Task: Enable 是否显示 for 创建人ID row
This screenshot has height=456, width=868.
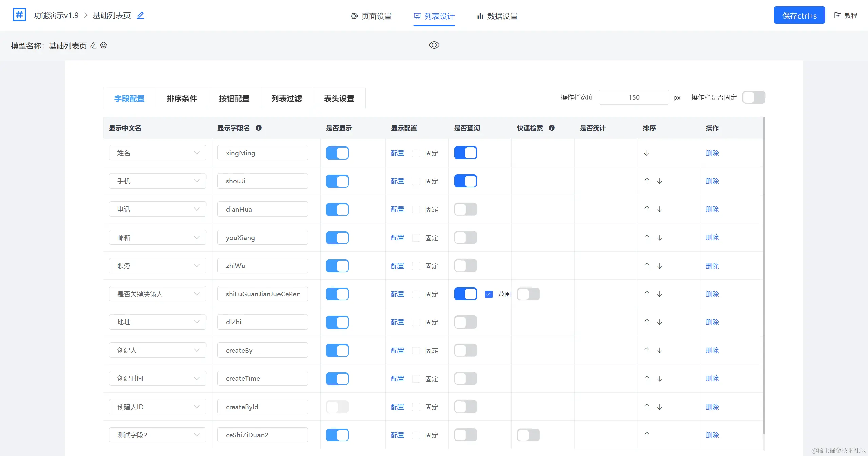Action: 337,407
